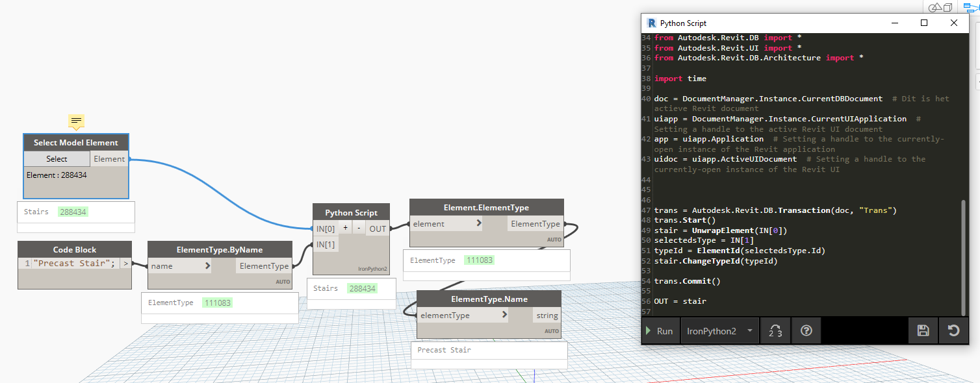Run the Python script

(660, 330)
